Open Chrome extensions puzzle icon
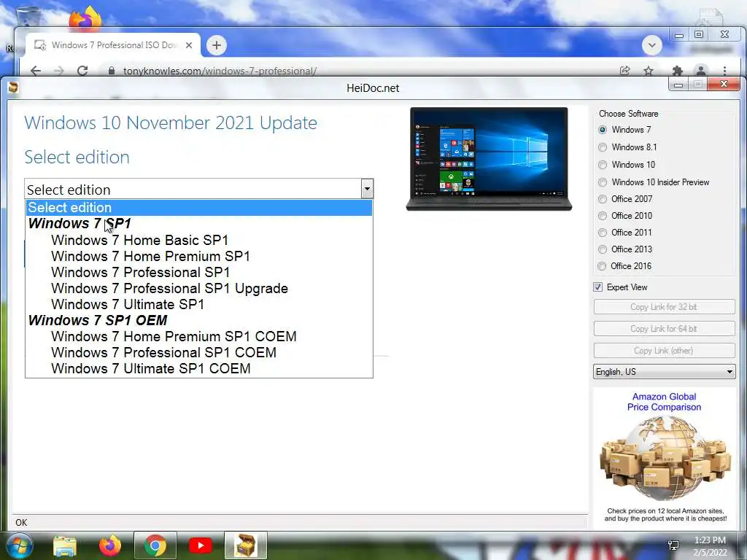Image resolution: width=747 pixels, height=560 pixels. tap(677, 71)
